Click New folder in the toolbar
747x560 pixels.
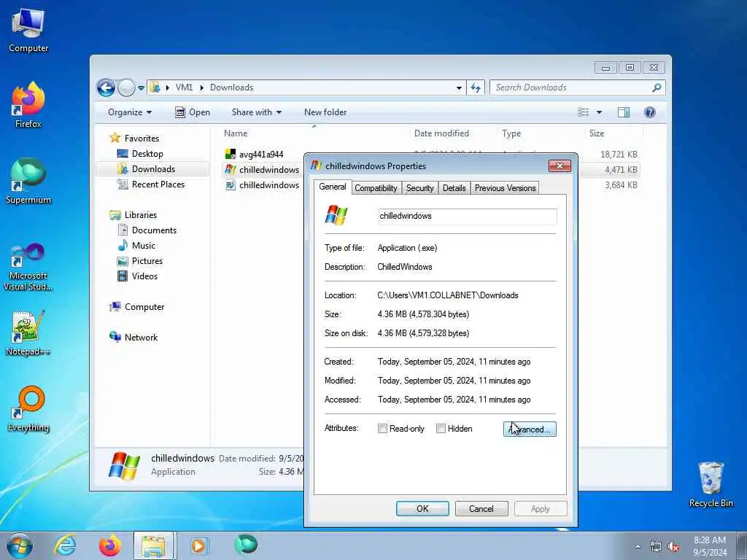[x=325, y=112]
